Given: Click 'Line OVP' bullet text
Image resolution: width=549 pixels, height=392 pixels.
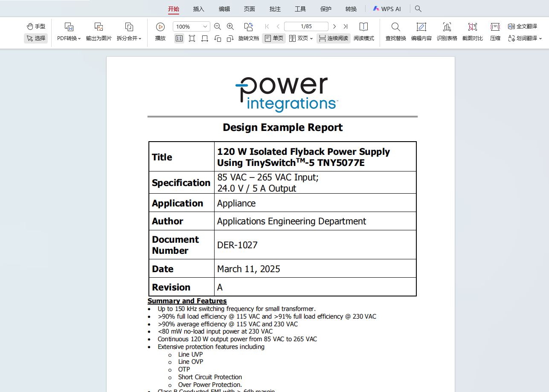Looking at the screenshot, I should [191, 362].
